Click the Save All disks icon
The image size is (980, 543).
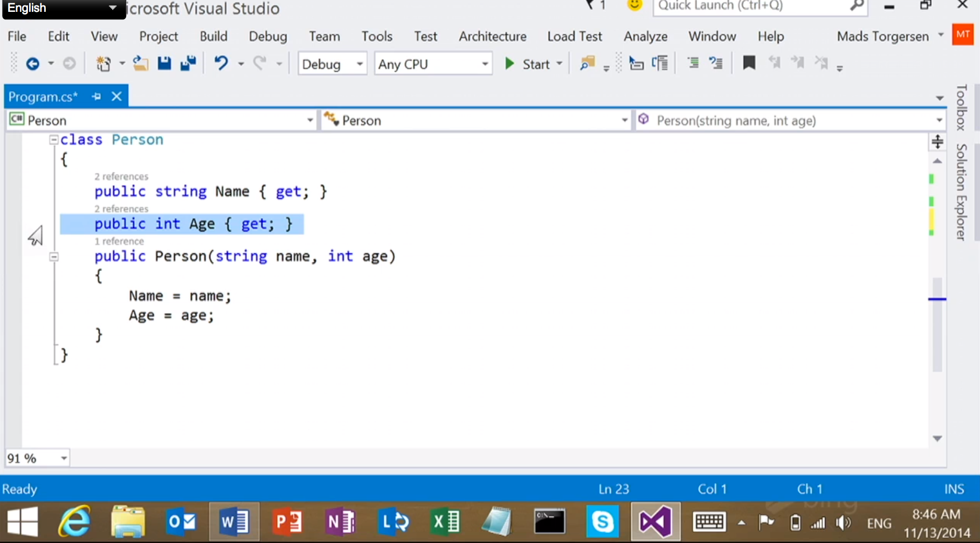click(x=188, y=64)
